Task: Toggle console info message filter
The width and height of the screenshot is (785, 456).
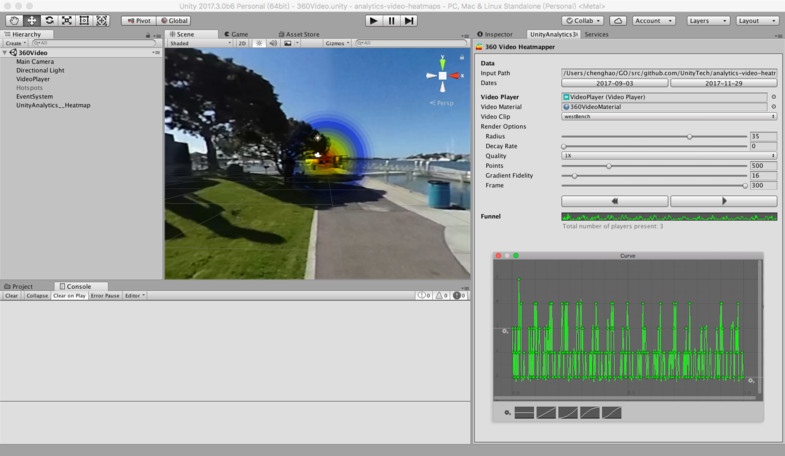Action: pos(424,296)
